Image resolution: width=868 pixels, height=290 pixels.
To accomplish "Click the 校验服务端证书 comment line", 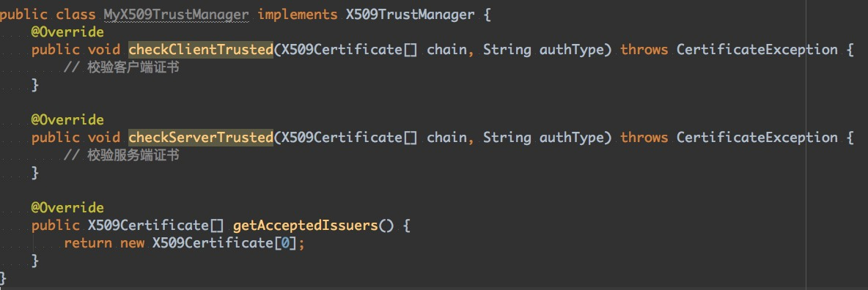I will click(121, 156).
